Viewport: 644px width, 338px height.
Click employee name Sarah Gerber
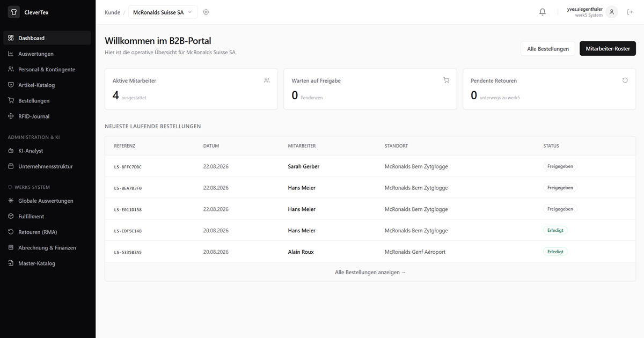click(304, 166)
